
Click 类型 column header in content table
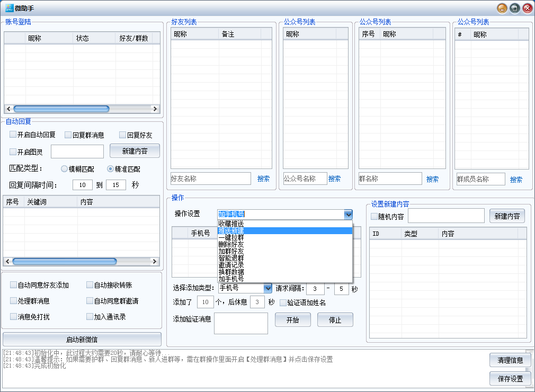point(420,234)
